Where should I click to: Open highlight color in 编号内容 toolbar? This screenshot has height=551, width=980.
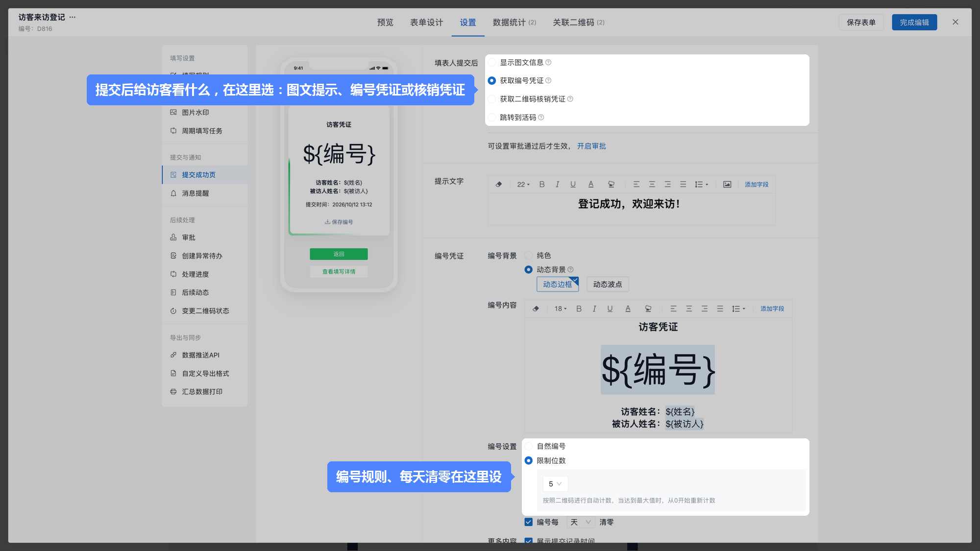pos(648,309)
